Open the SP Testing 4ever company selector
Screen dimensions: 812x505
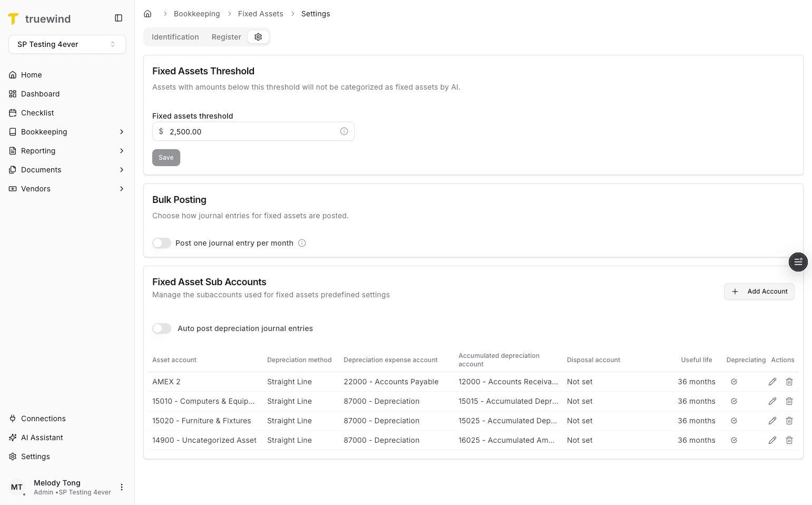pos(67,44)
